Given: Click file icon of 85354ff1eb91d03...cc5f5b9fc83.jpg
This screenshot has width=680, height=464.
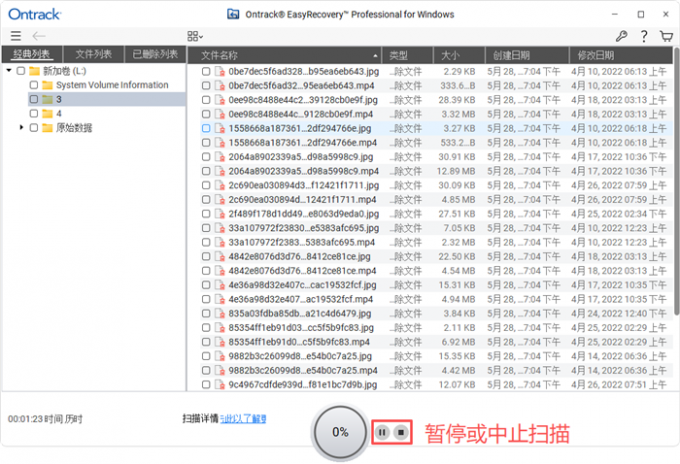Looking at the screenshot, I should coord(220,328).
